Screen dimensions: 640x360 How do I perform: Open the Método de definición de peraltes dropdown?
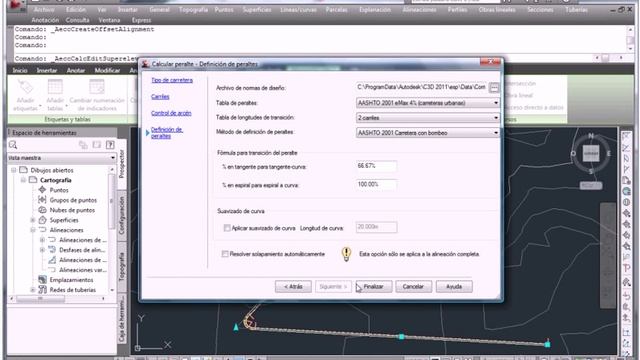(428, 133)
